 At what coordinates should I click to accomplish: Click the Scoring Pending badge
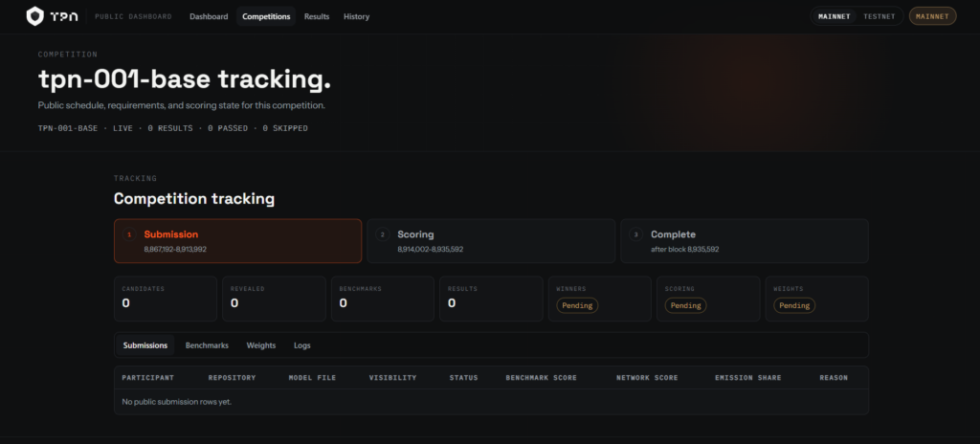point(685,306)
